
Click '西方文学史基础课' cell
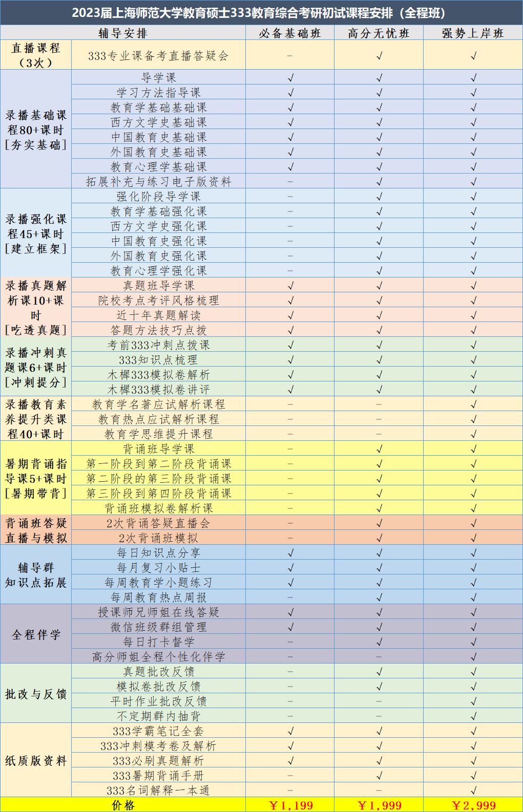(x=158, y=122)
